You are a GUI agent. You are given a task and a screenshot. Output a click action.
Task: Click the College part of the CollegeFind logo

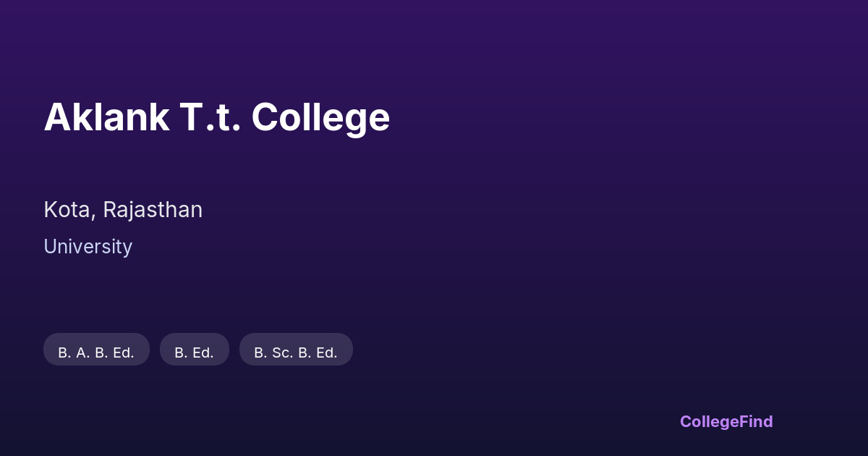tap(710, 421)
